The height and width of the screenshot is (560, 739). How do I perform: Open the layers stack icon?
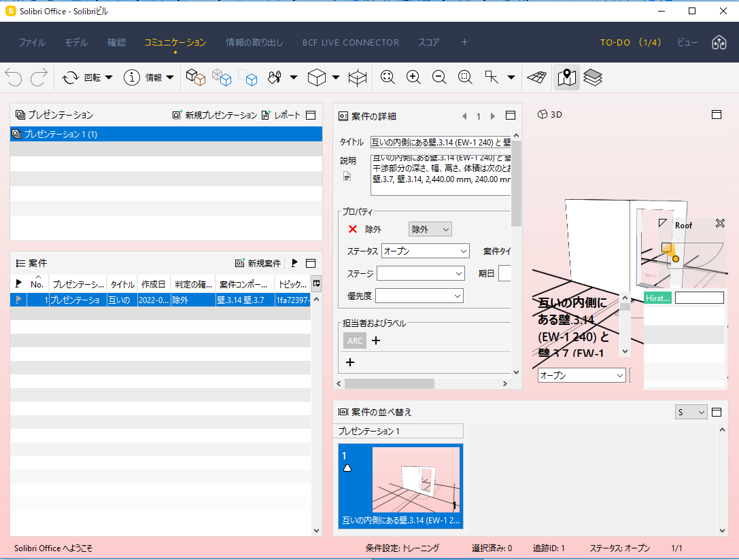click(x=592, y=77)
